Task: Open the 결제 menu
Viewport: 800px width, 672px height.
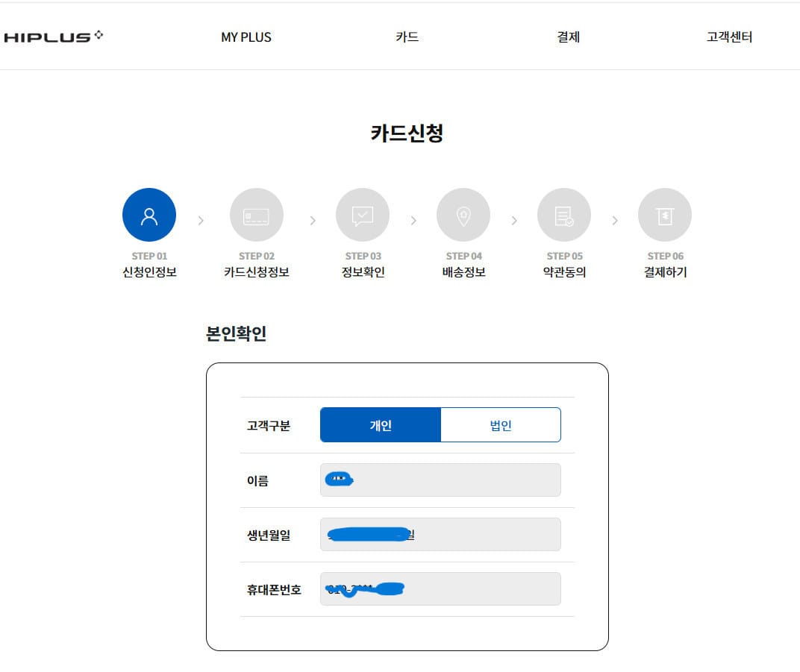Action: tap(569, 37)
